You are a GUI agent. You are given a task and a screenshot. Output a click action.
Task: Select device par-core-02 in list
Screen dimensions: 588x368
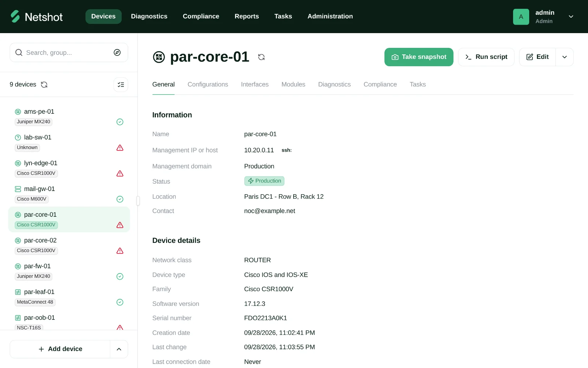pyautogui.click(x=69, y=245)
